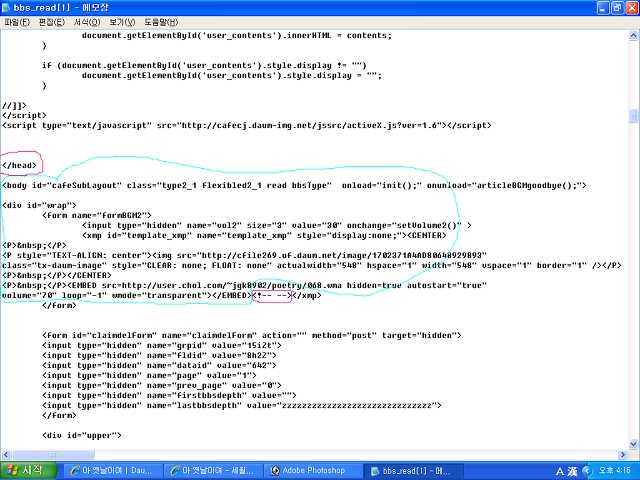
Task: Switch to the '세월...' browser taskbar button
Action: 213,471
